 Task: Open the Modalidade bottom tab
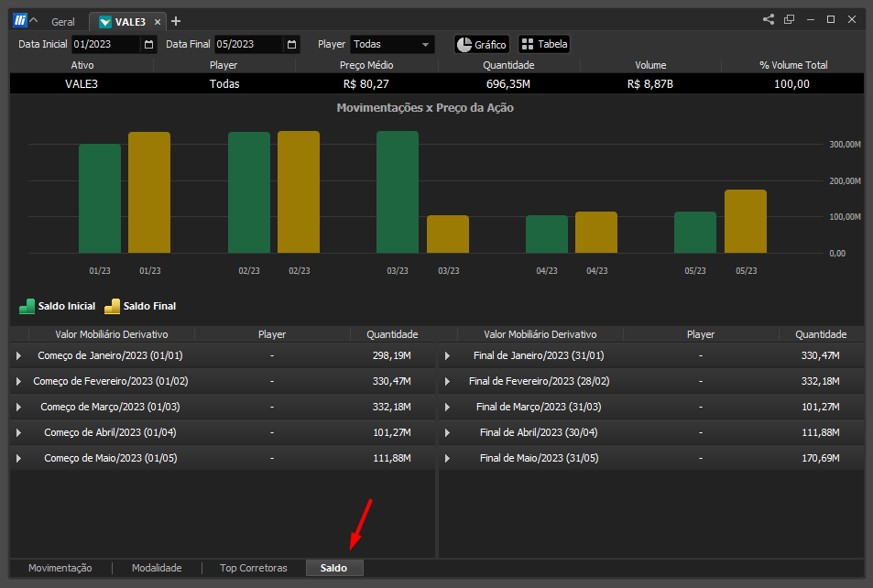(157, 568)
